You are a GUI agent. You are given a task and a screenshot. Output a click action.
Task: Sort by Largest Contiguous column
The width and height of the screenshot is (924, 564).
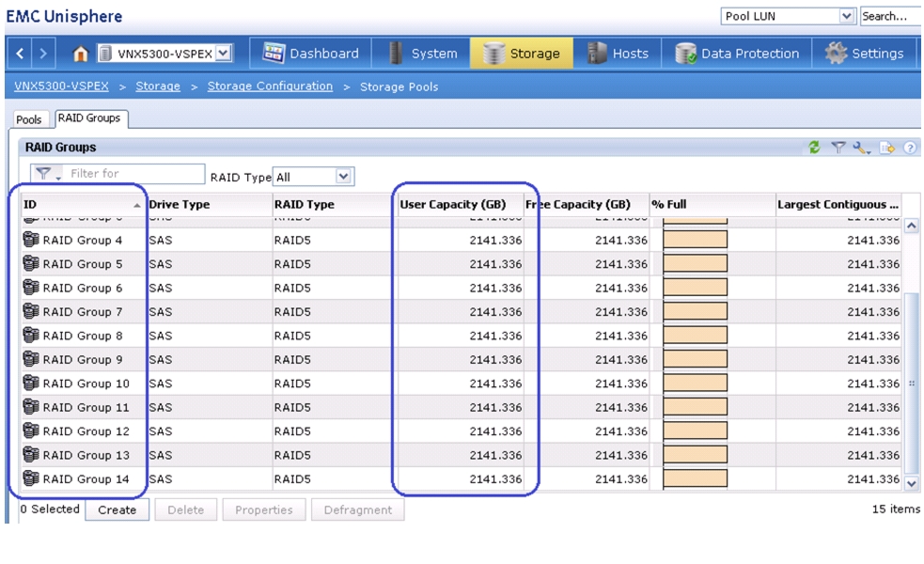(838, 205)
